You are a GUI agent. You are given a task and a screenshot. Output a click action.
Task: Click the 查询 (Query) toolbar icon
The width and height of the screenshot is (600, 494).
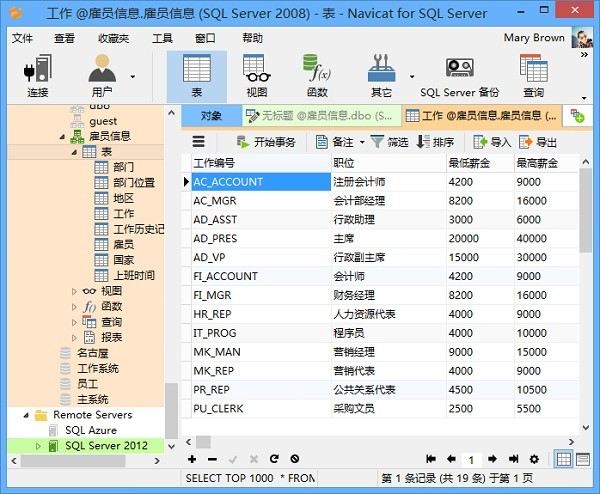click(533, 75)
